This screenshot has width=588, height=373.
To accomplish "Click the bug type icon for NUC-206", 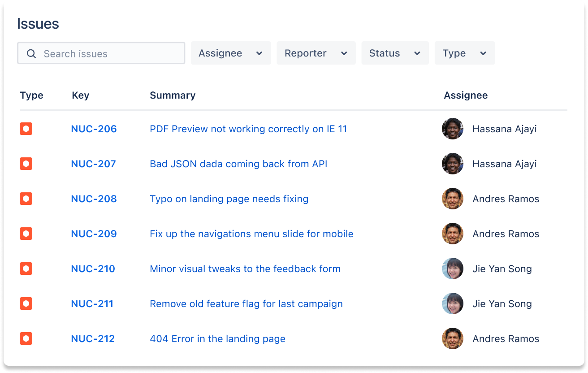I will coord(26,129).
